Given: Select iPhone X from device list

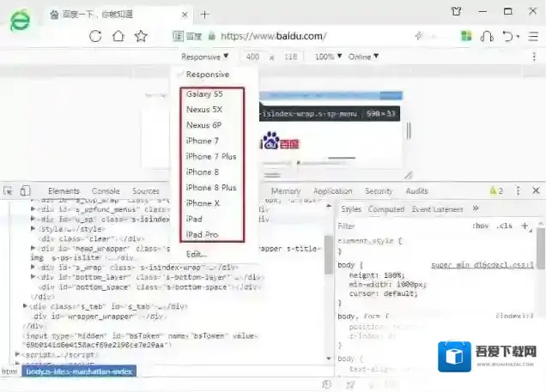Looking at the screenshot, I should point(203,203).
